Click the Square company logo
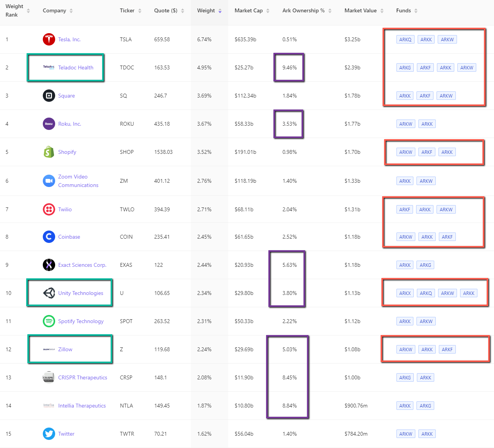 pyautogui.click(x=49, y=96)
